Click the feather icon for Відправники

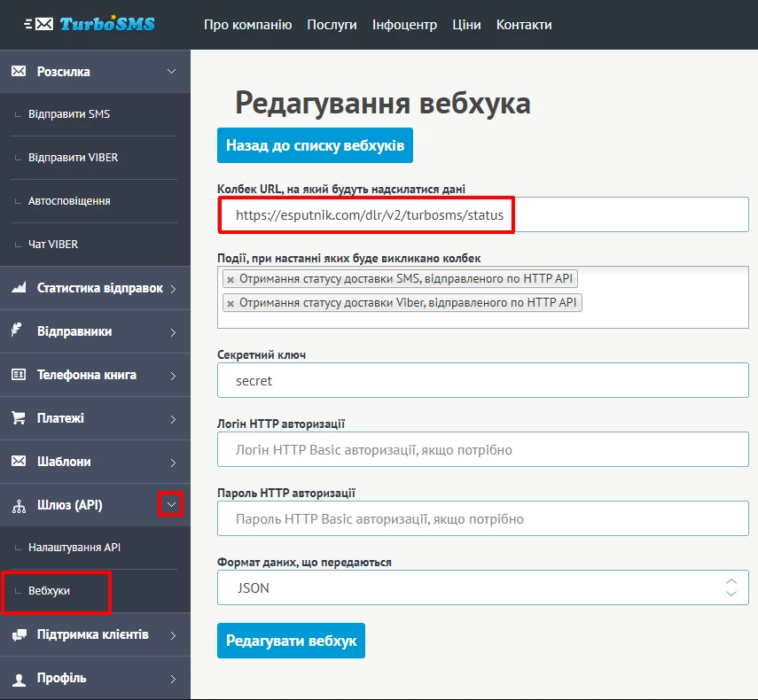click(x=17, y=330)
